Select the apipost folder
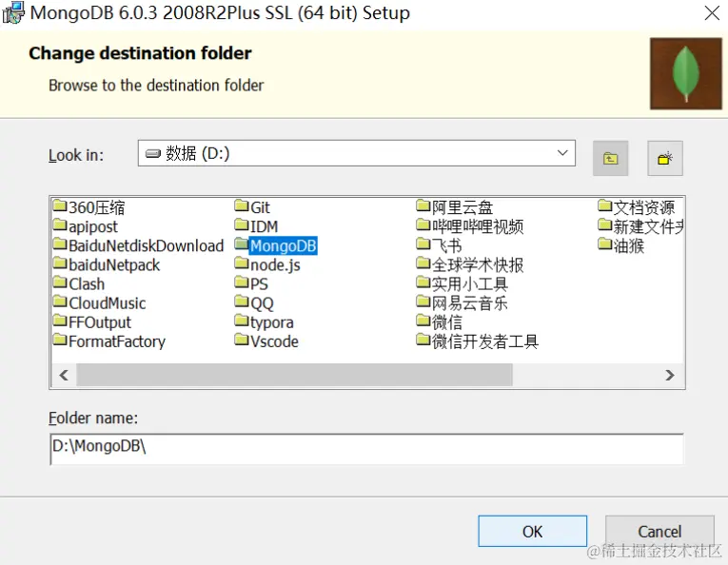The image size is (728, 565). (86, 226)
